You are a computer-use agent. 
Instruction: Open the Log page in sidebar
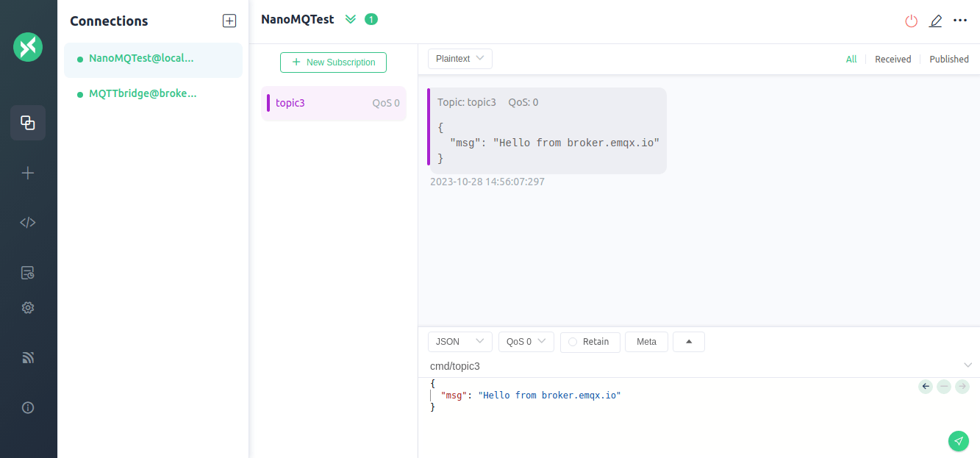pos(28,273)
